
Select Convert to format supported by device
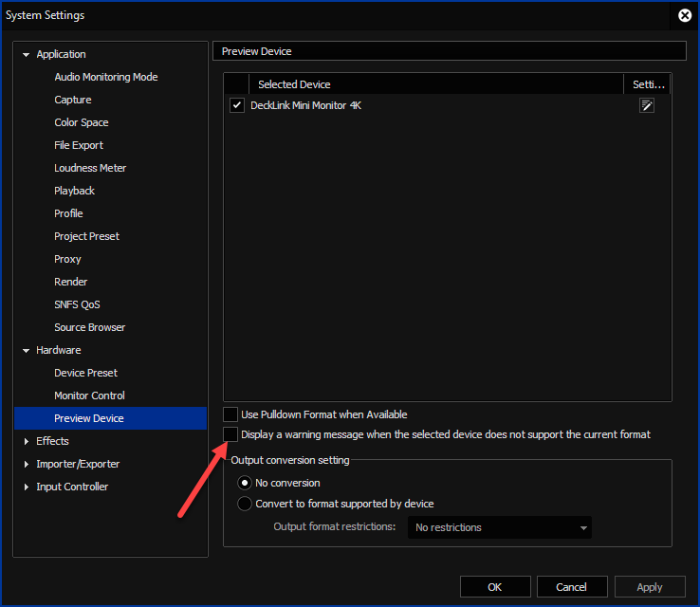[x=245, y=504]
